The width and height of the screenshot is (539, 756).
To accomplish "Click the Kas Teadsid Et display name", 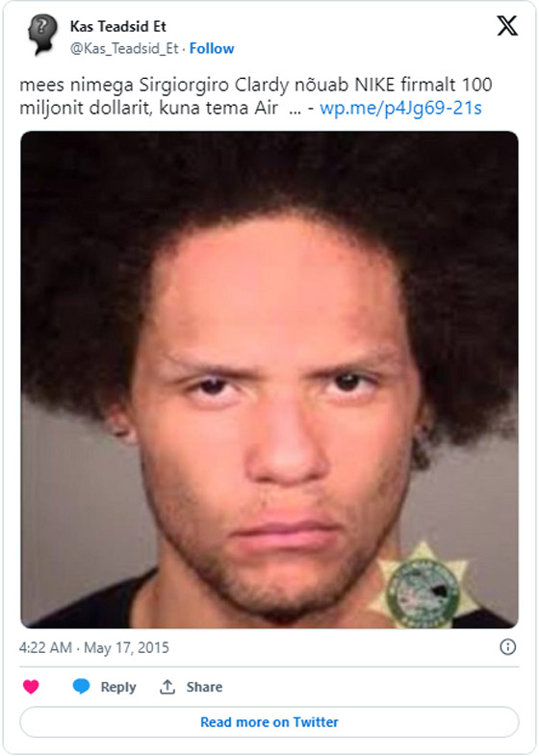I will [x=117, y=26].
